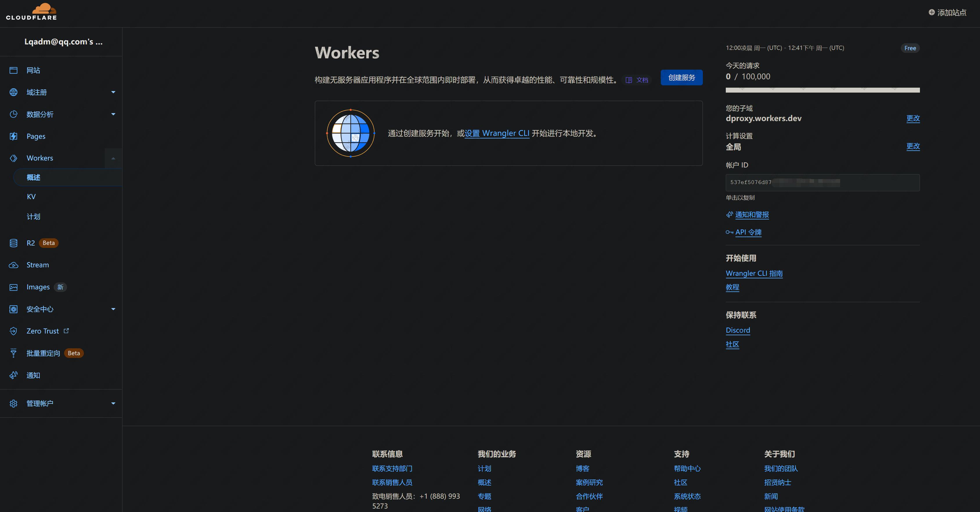This screenshot has width=980, height=512.
Task: Click the Free plan badge
Action: 910,48
